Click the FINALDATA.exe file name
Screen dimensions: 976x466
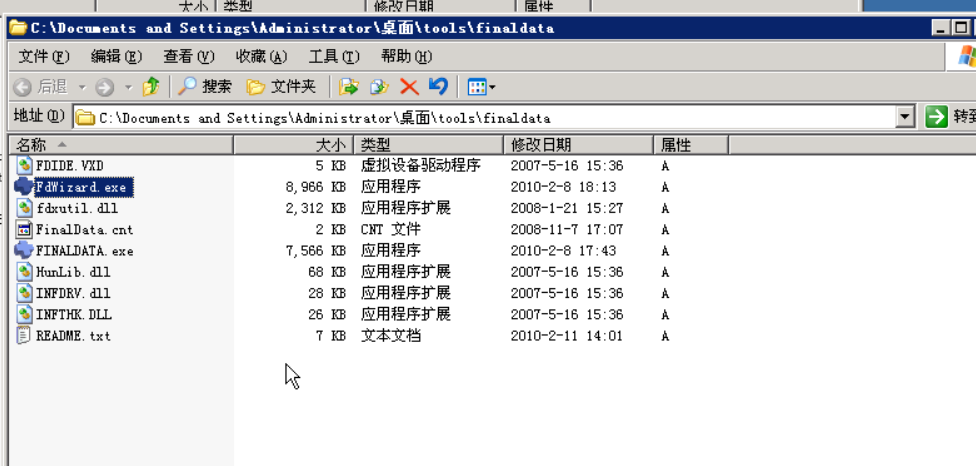pos(85,251)
